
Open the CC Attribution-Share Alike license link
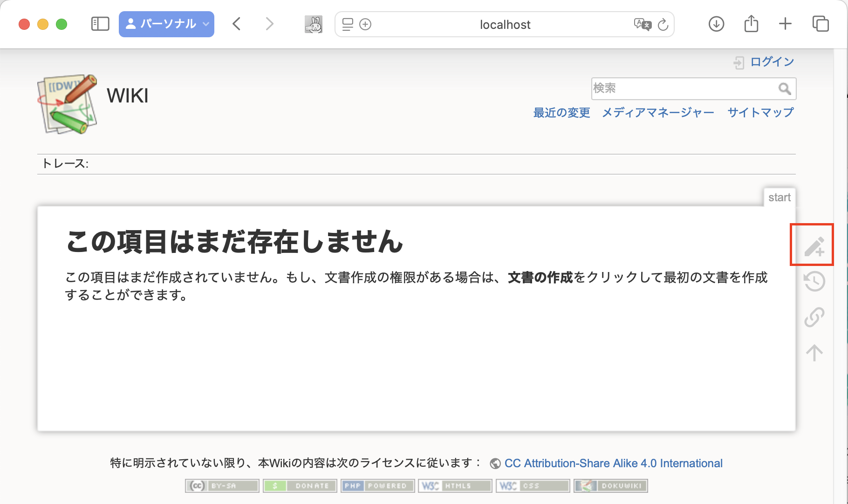point(614,463)
